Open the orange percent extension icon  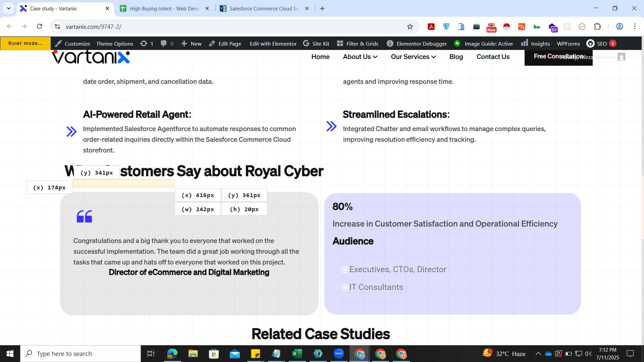(522, 27)
